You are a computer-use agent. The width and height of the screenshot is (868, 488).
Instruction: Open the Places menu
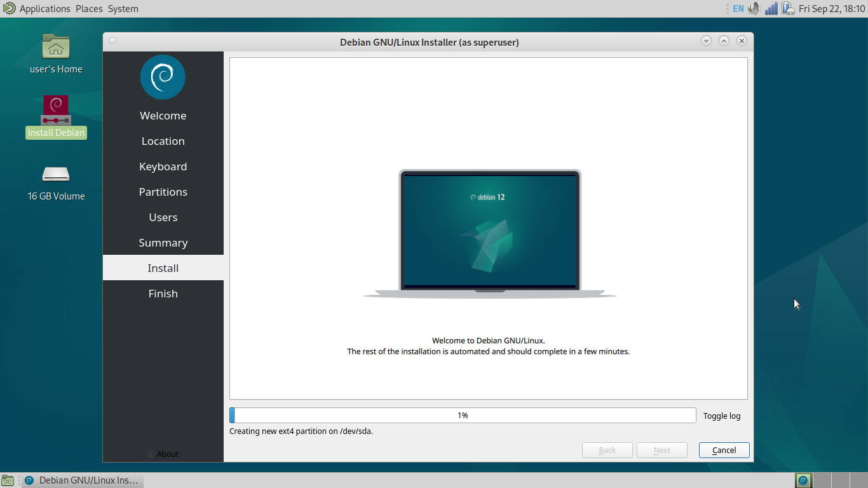89,8
